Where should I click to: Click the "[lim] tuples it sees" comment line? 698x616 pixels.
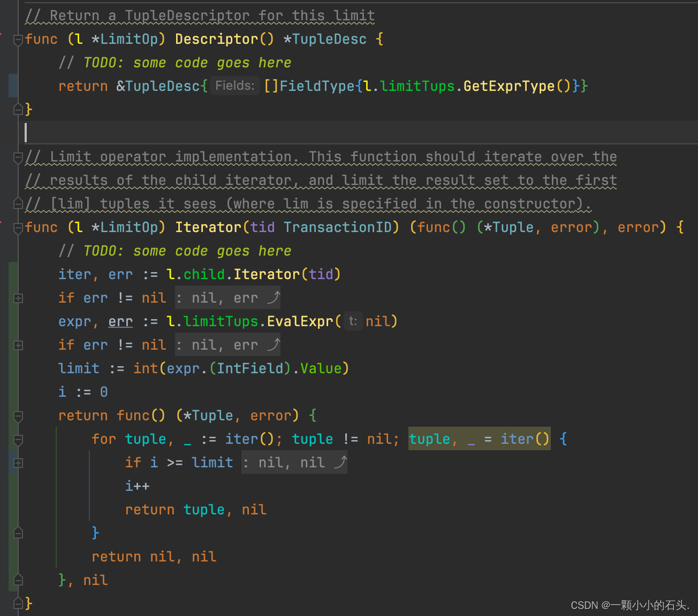pyautogui.click(x=309, y=204)
